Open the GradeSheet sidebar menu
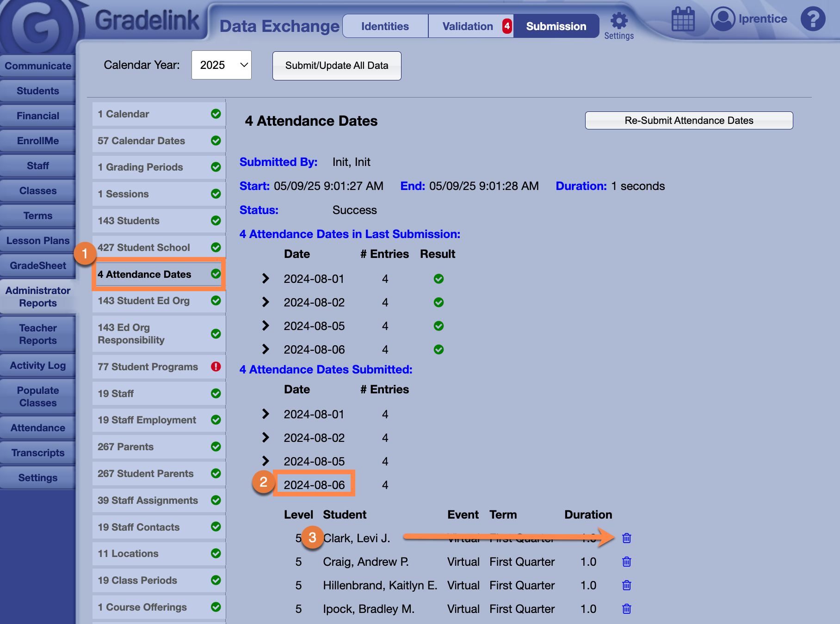The height and width of the screenshot is (624, 840). (x=38, y=266)
